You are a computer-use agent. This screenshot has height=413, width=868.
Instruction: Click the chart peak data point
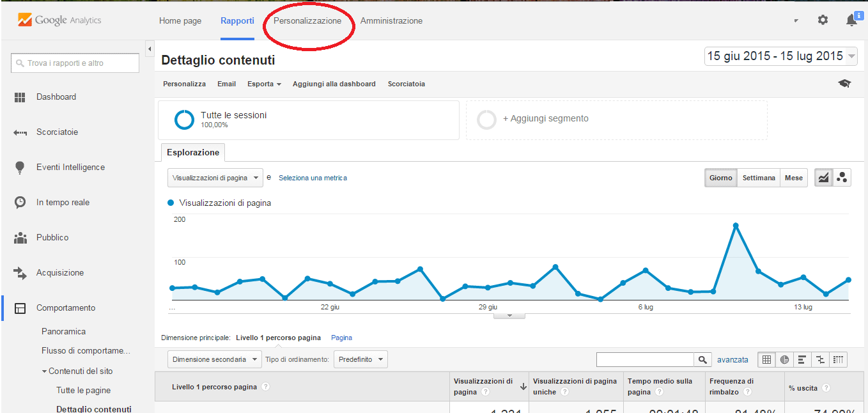[x=736, y=226]
